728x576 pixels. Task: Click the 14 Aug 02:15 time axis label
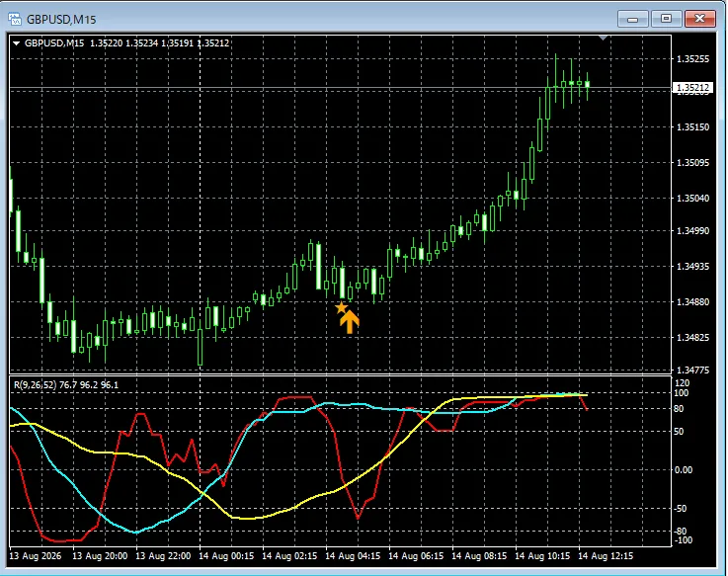click(x=289, y=556)
